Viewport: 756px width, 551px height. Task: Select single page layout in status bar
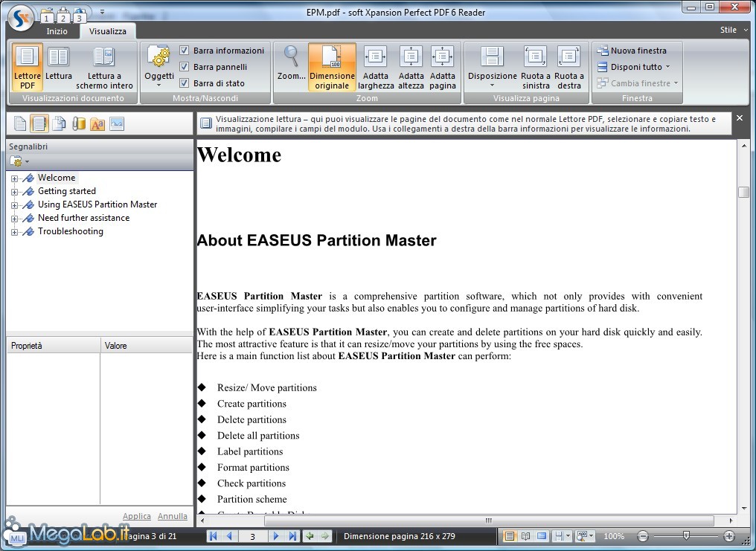click(x=509, y=535)
